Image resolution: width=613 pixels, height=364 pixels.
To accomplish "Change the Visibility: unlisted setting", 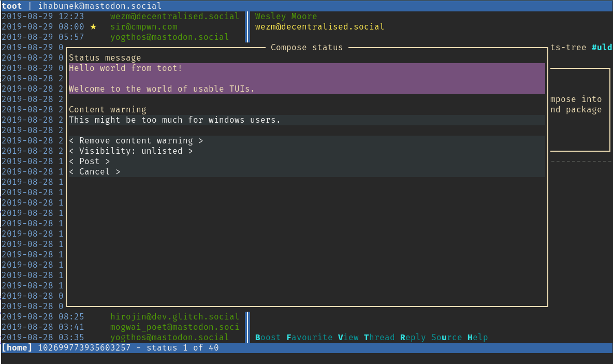I will [x=130, y=151].
